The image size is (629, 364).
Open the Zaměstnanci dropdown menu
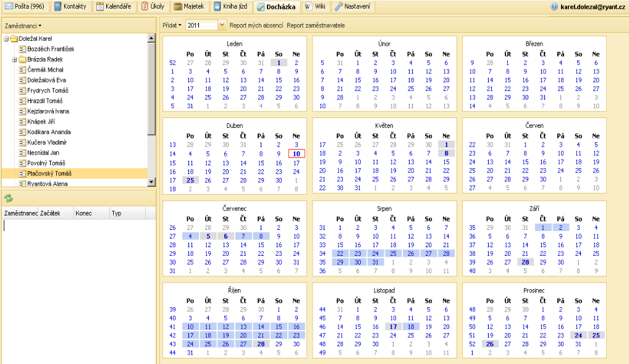click(23, 26)
